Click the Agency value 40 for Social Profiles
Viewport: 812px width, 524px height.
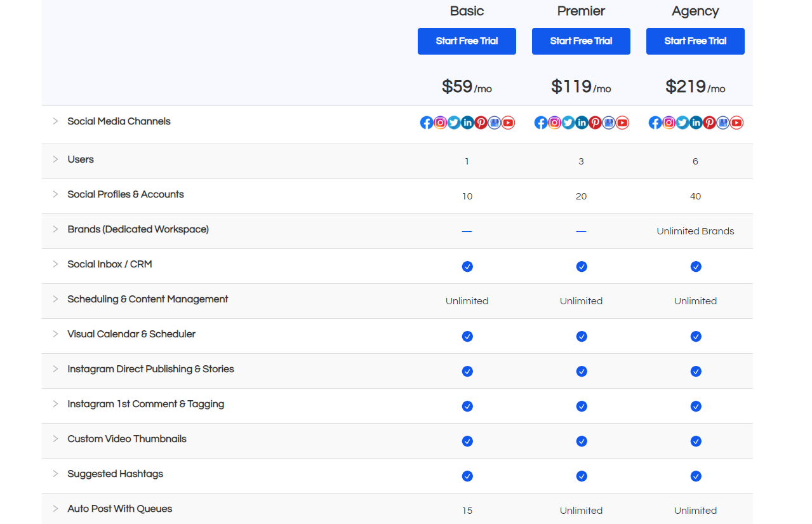click(x=696, y=196)
